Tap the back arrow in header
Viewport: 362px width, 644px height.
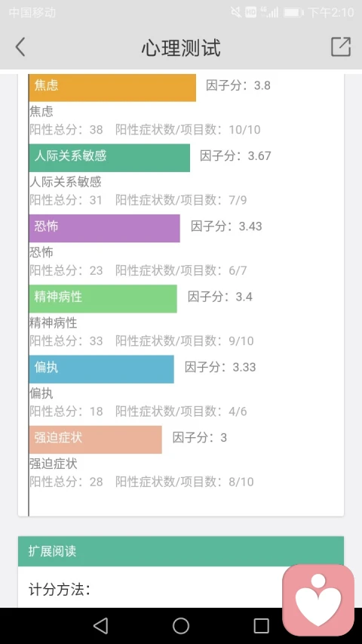pyautogui.click(x=20, y=47)
